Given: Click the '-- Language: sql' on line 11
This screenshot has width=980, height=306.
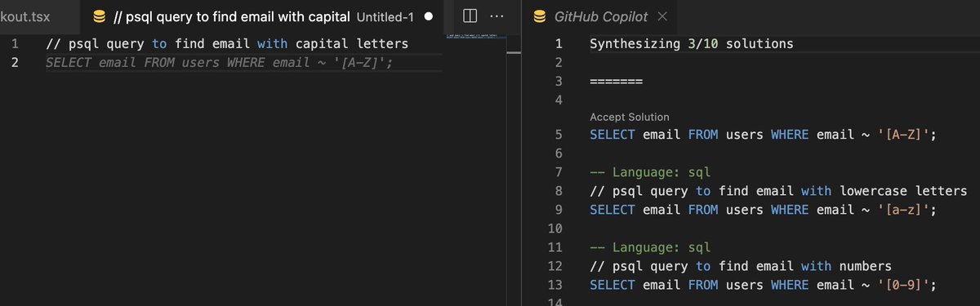Looking at the screenshot, I should 650,247.
